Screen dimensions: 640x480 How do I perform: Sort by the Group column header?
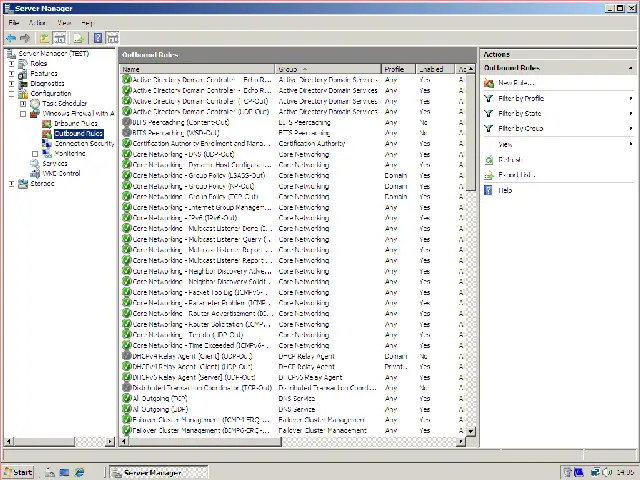coord(328,69)
